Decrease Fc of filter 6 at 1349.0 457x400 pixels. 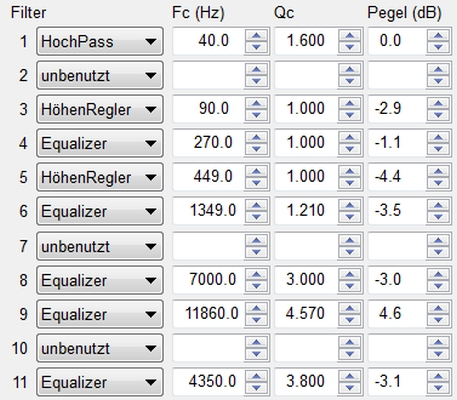[256, 217]
